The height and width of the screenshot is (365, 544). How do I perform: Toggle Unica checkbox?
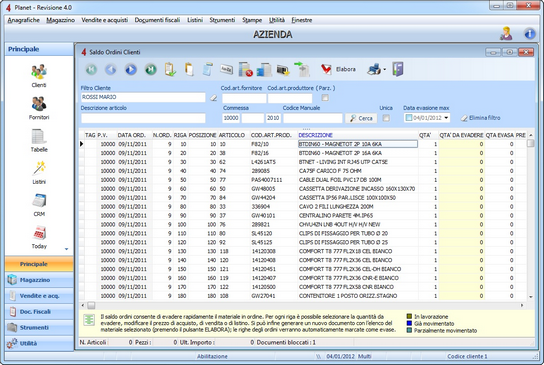pyautogui.click(x=386, y=118)
